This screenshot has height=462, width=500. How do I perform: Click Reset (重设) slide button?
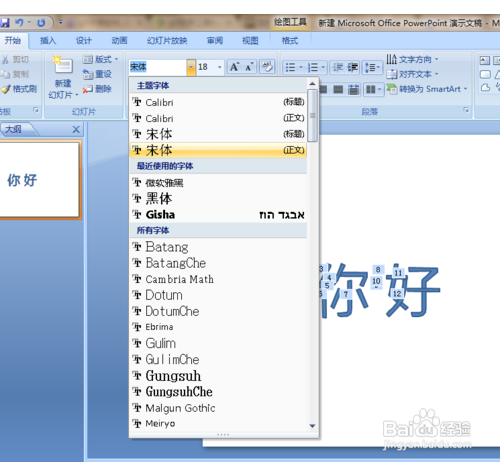coord(97,74)
